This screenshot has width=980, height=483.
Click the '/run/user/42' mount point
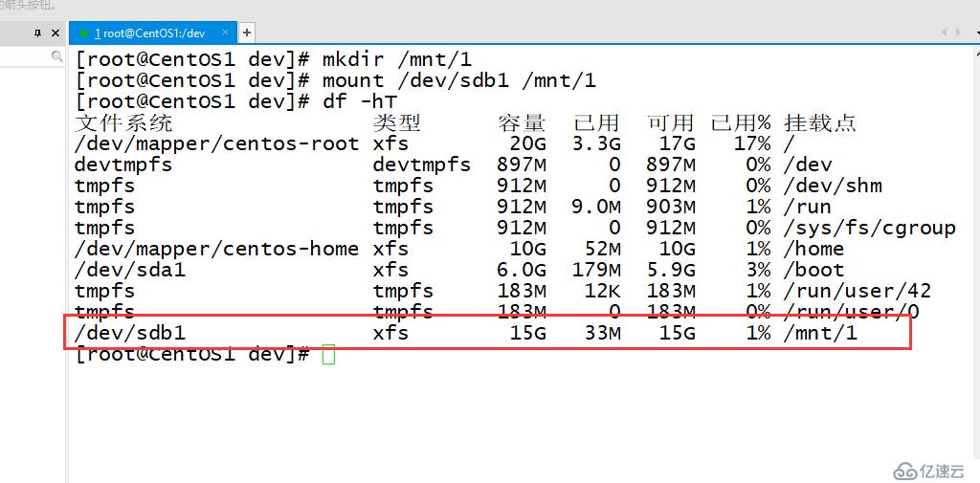tap(857, 291)
